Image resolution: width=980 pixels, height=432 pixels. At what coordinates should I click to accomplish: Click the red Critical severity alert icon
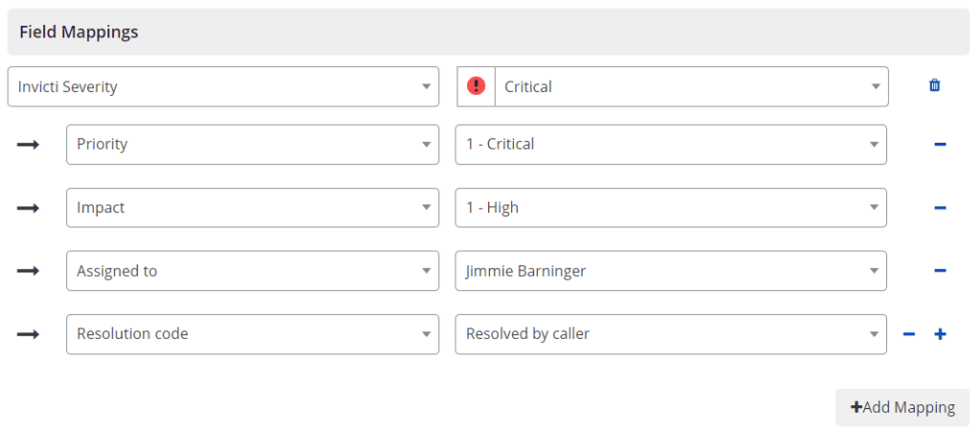tap(476, 86)
